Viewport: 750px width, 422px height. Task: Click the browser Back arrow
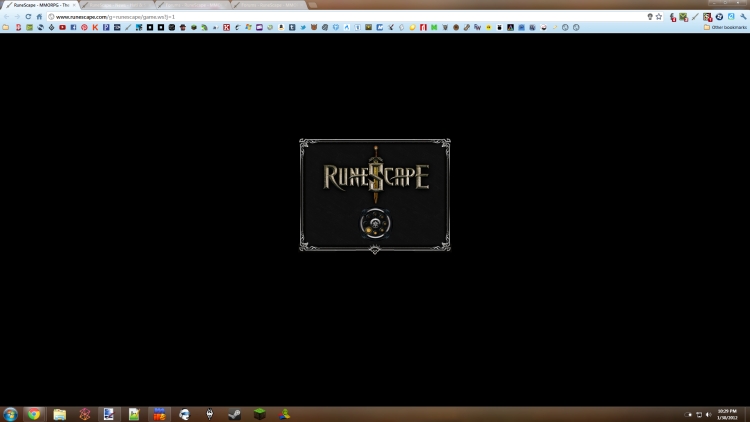coord(7,17)
